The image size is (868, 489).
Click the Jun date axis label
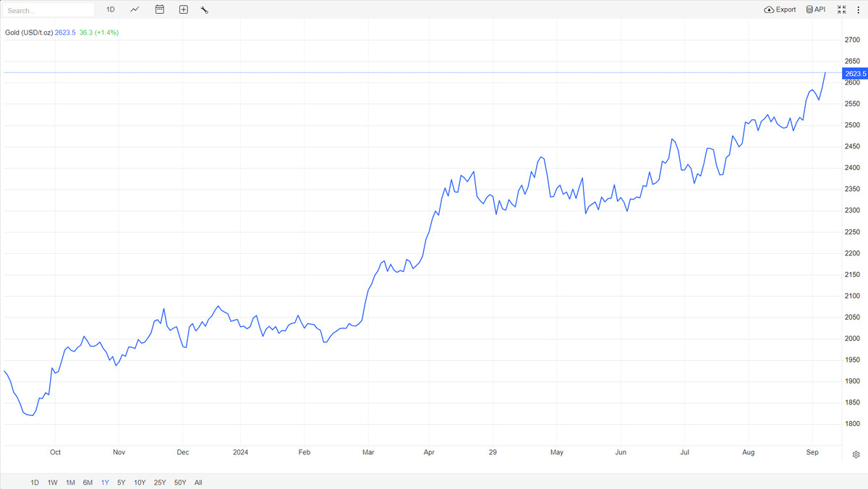click(621, 452)
